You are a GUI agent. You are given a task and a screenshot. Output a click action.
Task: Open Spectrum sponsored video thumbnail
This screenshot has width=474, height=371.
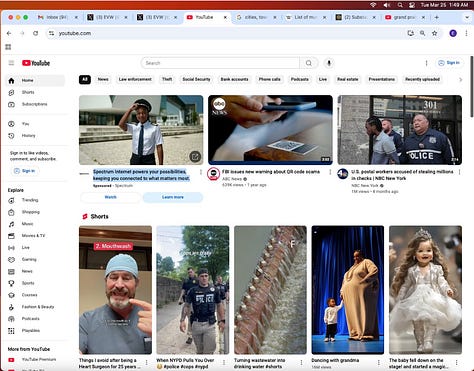pyautogui.click(x=141, y=130)
